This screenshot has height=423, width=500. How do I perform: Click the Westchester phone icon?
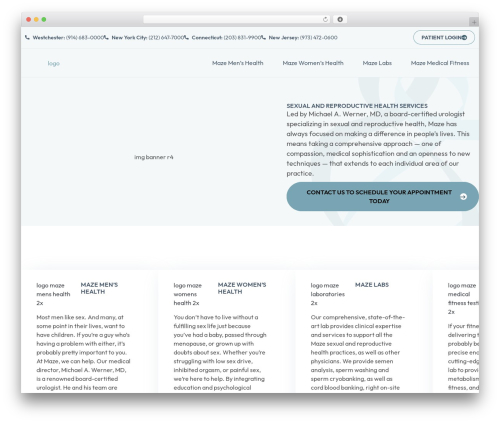click(27, 38)
